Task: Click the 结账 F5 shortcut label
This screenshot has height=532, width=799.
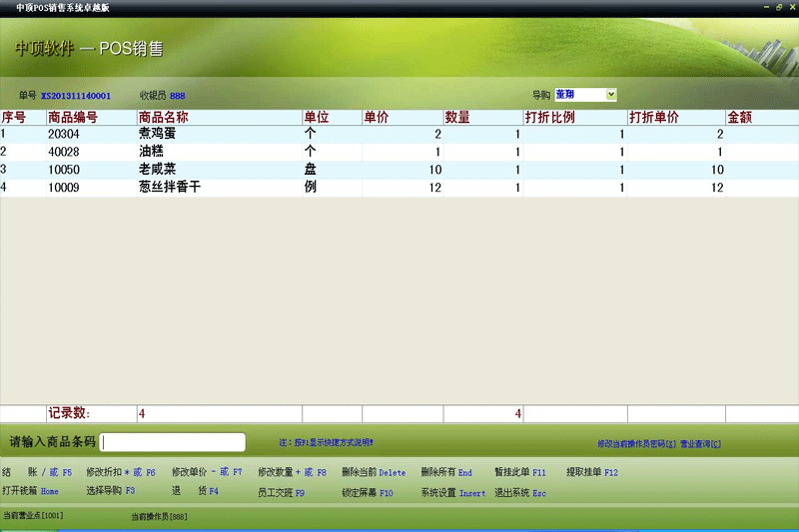Action: point(37,472)
